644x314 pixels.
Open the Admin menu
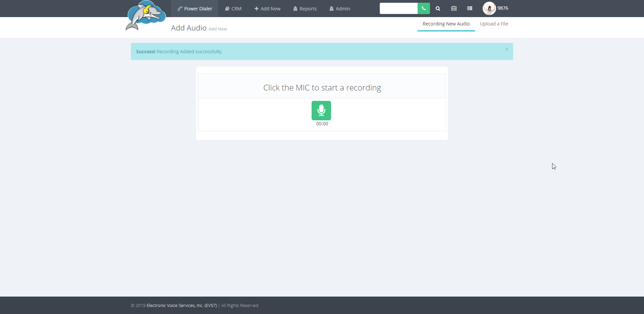(x=340, y=9)
